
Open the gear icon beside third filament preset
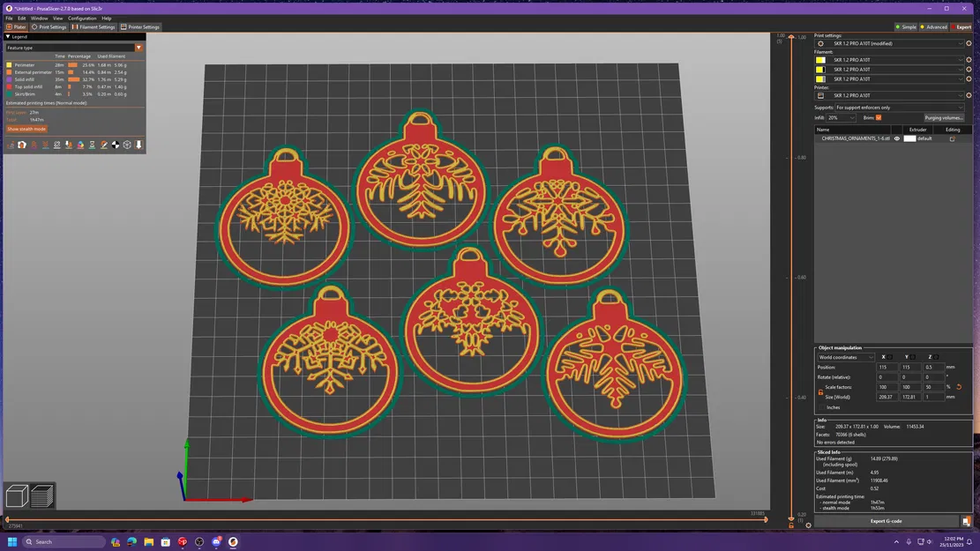[969, 78]
